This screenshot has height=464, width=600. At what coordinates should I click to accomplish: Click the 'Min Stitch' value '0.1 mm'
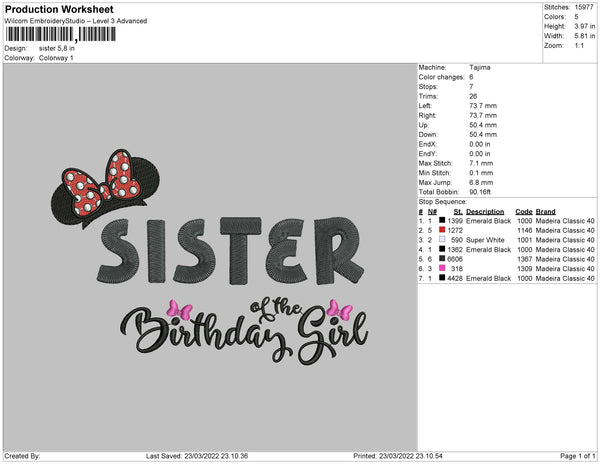coord(481,173)
